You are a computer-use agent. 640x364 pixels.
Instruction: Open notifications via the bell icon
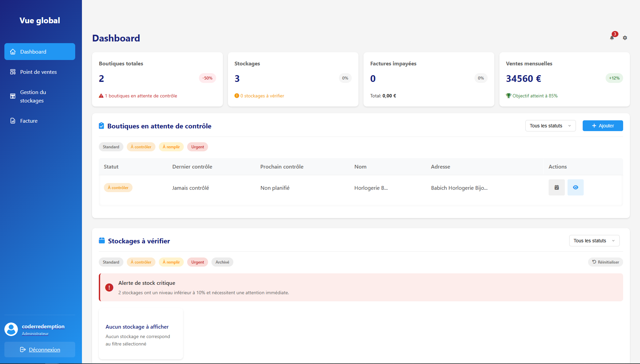click(x=612, y=38)
